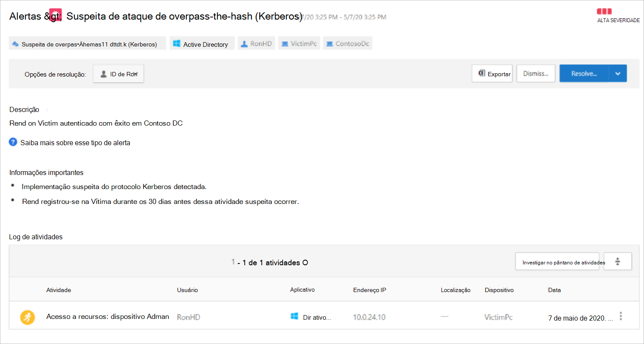Viewport: 644px width, 344px height.
Task: Click the blue question mark help icon
Action: pos(13,142)
